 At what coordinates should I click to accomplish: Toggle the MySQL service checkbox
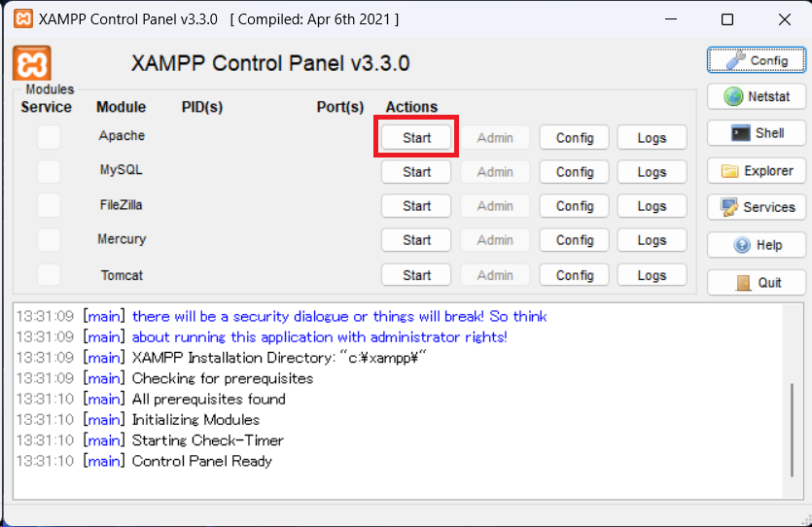coord(48,171)
